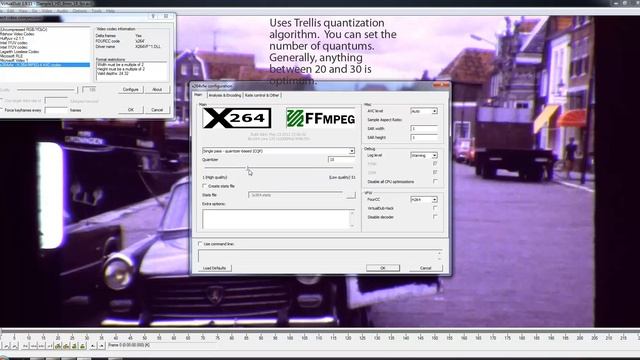Go to next keyframe icon

(66, 346)
